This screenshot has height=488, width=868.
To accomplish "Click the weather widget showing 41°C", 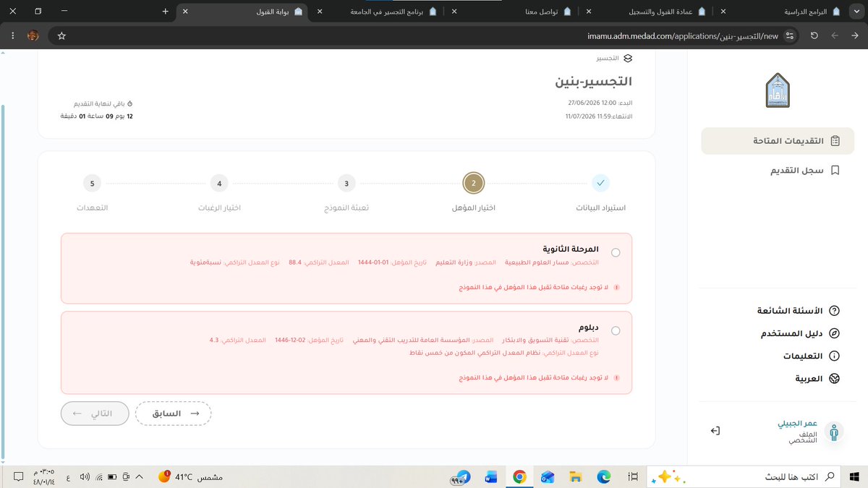I will (x=191, y=477).
